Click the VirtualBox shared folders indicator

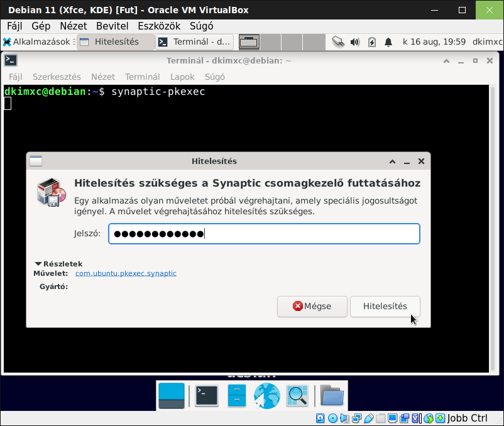[x=381, y=418]
